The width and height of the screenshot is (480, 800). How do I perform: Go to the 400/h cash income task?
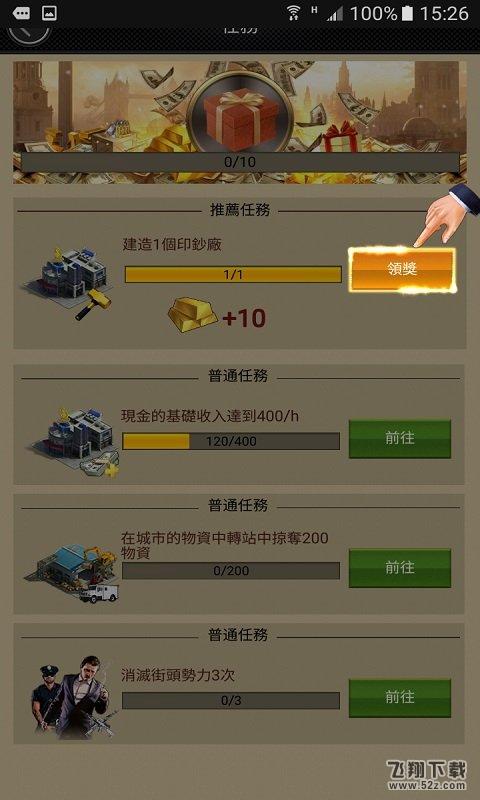(400, 438)
